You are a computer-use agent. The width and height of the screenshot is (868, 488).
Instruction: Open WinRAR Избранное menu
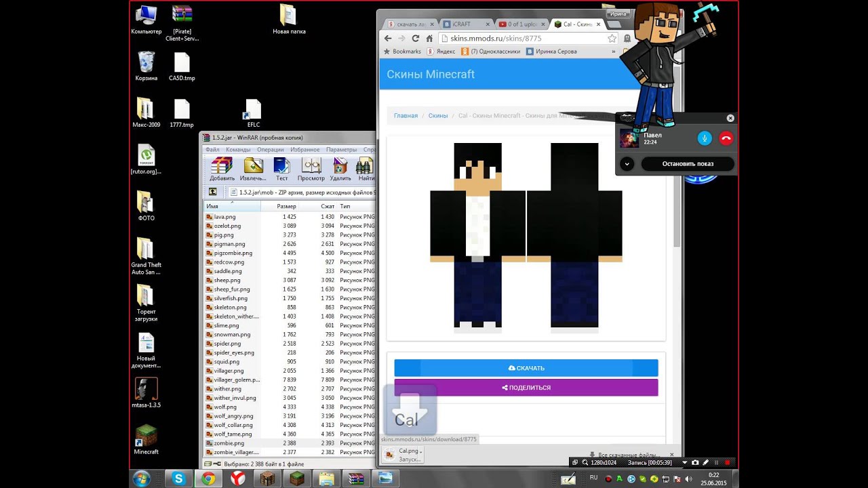(x=305, y=150)
